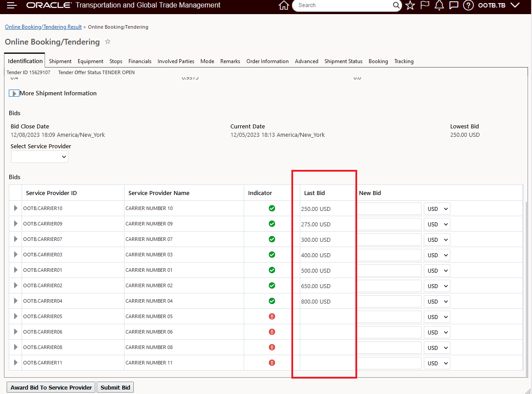532x394 pixels.
Task: Open notifications bell icon
Action: 439,5
